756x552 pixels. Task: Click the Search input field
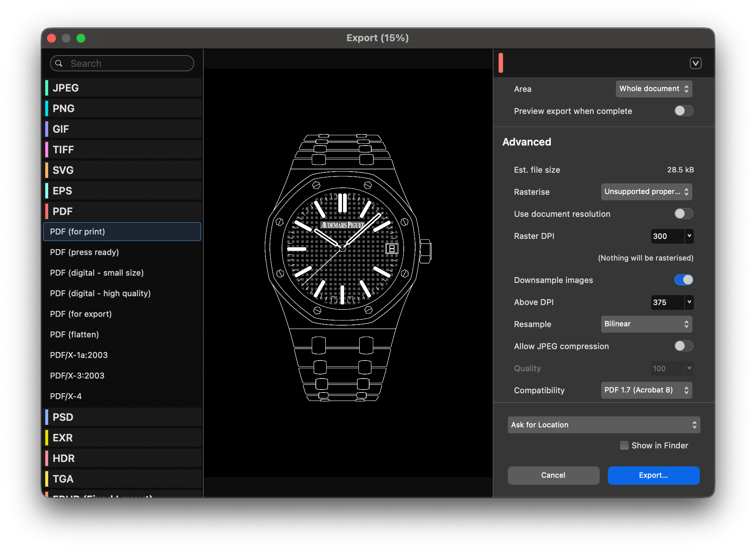(x=122, y=63)
